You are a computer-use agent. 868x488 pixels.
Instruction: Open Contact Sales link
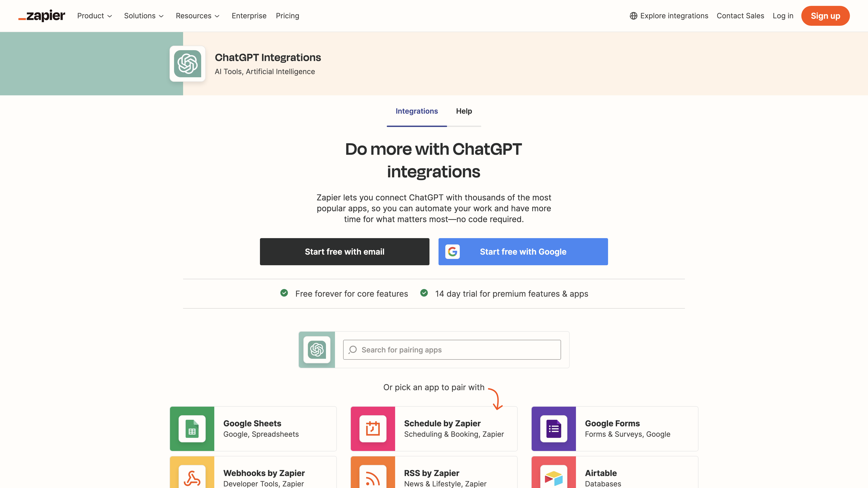click(x=740, y=16)
